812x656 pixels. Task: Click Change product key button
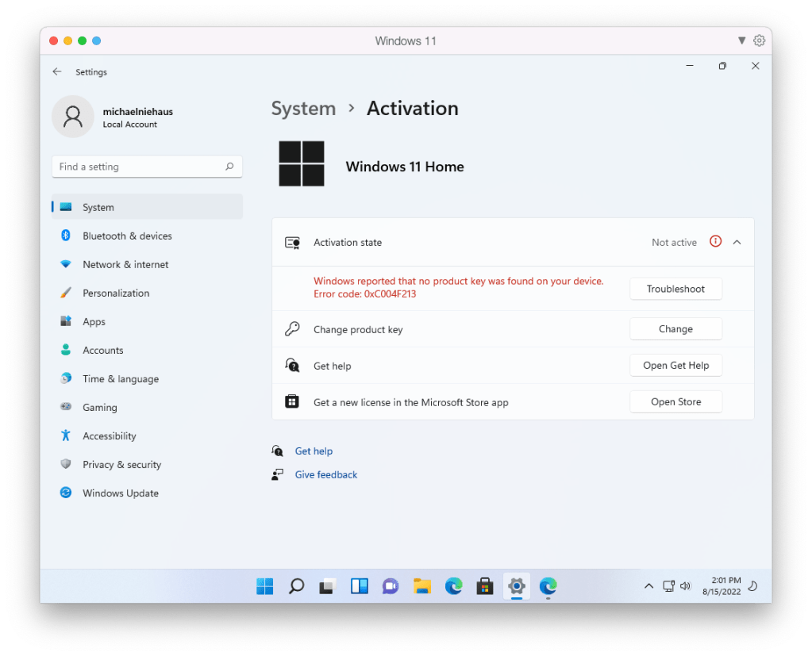click(675, 329)
